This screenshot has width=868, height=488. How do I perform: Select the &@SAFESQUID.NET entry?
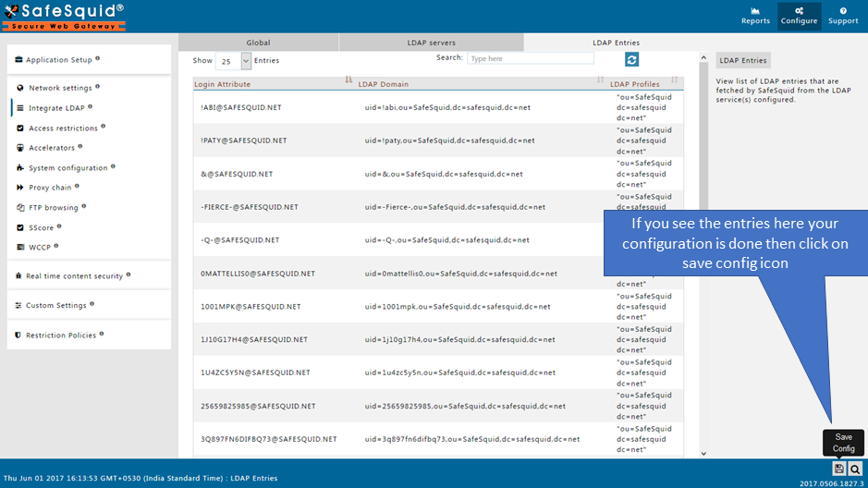(237, 174)
